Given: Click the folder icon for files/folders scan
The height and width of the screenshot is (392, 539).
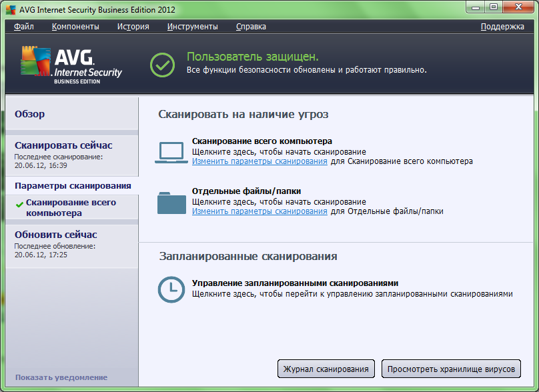Looking at the screenshot, I should [171, 203].
